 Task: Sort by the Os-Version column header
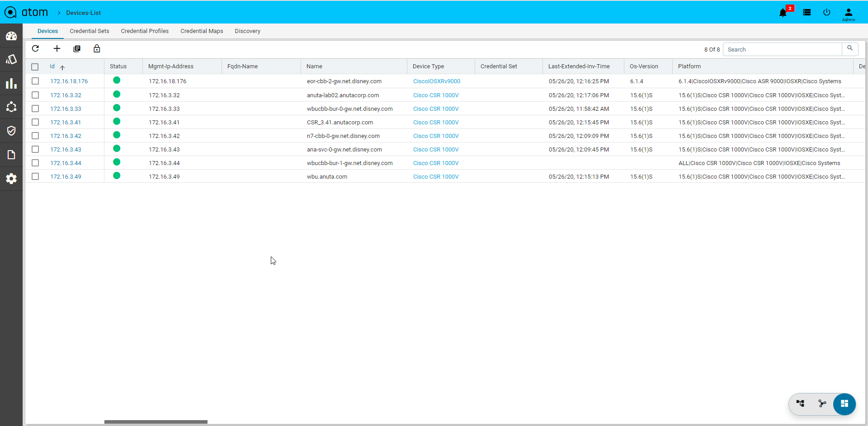click(x=644, y=66)
